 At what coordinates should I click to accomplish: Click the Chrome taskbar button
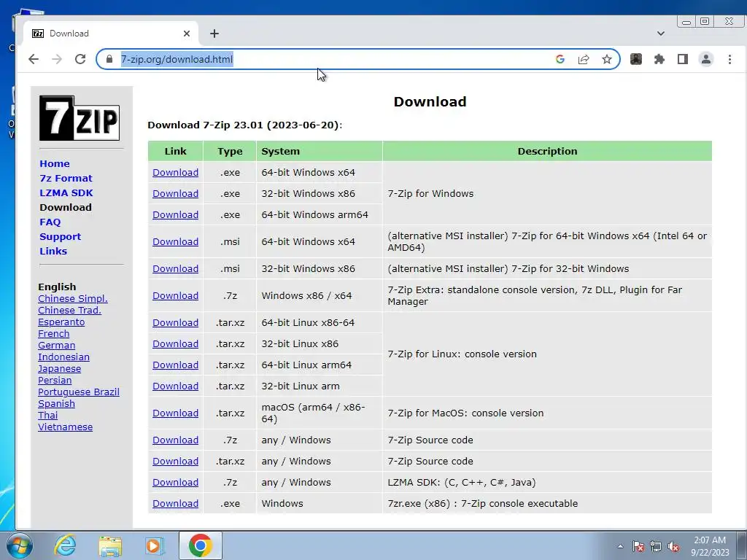[200, 545]
